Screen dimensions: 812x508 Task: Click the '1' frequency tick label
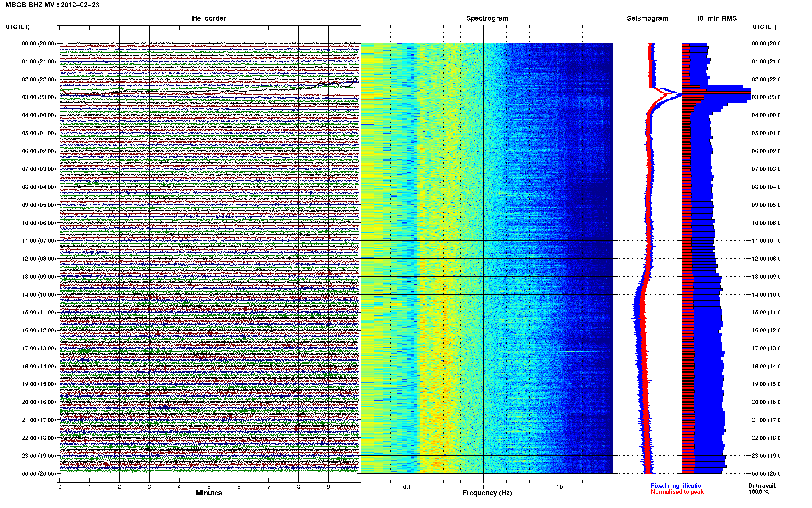(483, 487)
